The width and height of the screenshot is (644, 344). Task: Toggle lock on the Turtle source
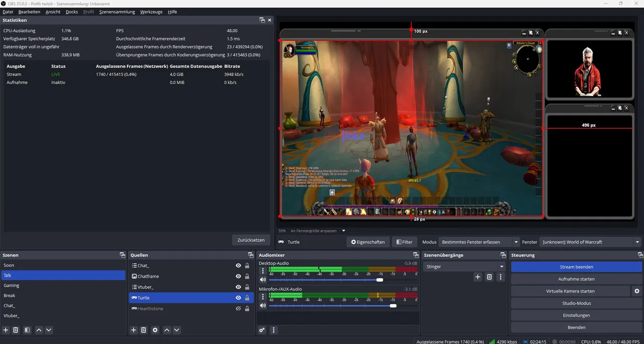[x=247, y=298]
